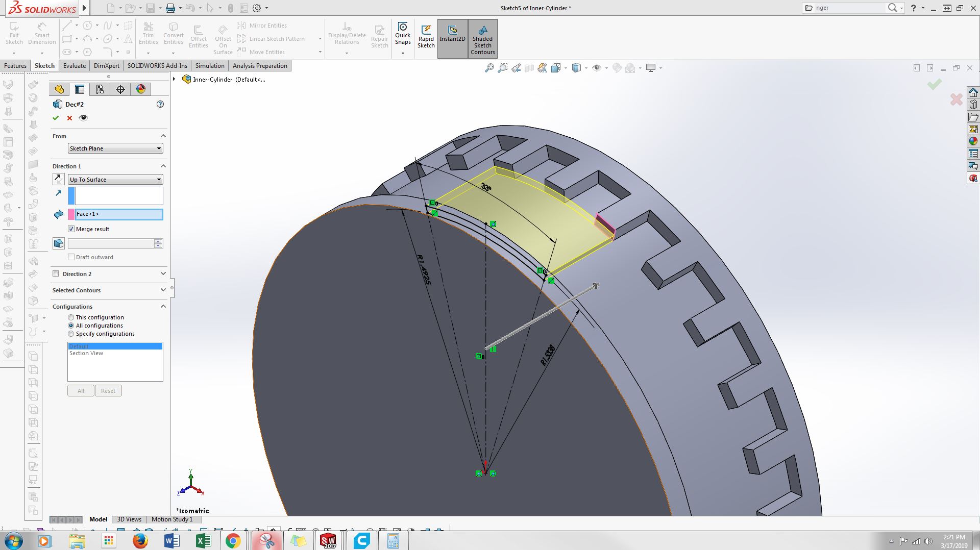Image resolution: width=980 pixels, height=550 pixels.
Task: Collapse the From section
Action: pos(163,136)
